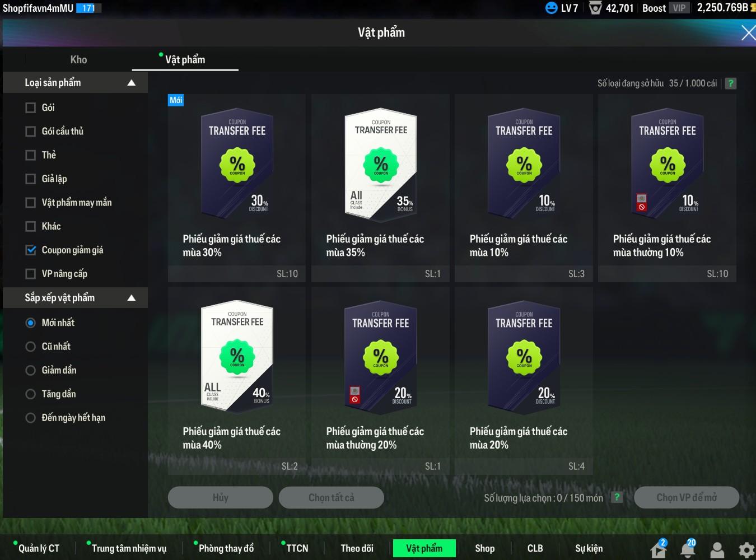
Task: Click the help icon beside owned item count
Action: point(730,83)
